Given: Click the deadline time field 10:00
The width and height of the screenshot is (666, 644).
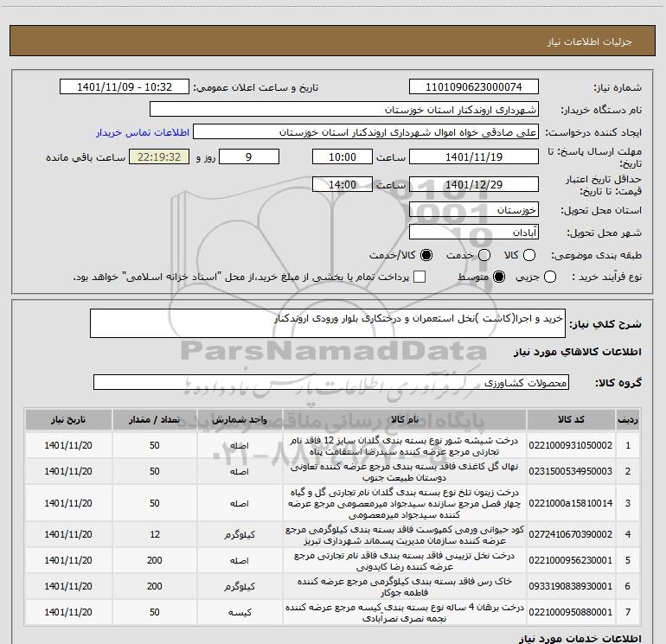Looking at the screenshot, I should [343, 156].
